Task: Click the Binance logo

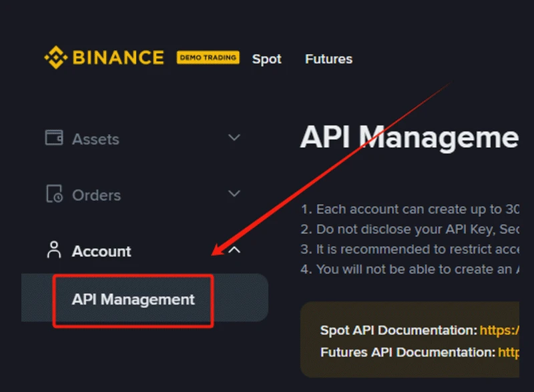Action: point(104,57)
